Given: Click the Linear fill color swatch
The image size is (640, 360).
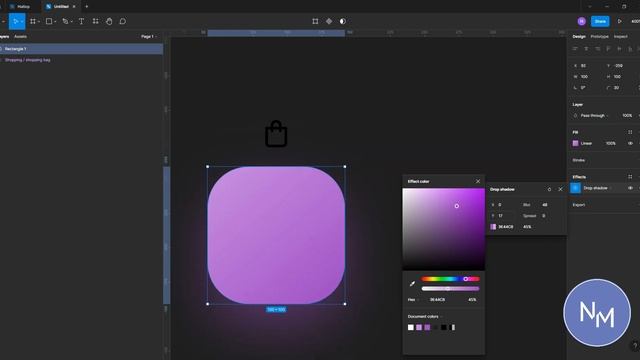Looking at the screenshot, I should coord(576,143).
